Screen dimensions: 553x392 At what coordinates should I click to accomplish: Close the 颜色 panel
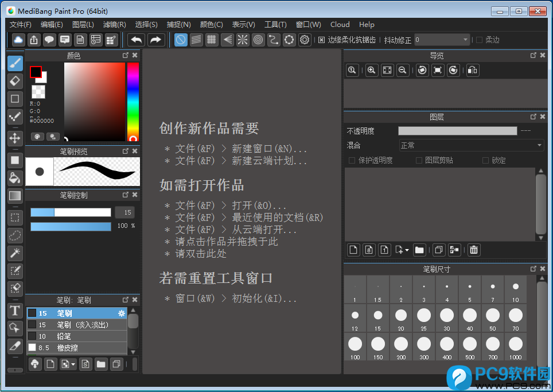(x=135, y=56)
